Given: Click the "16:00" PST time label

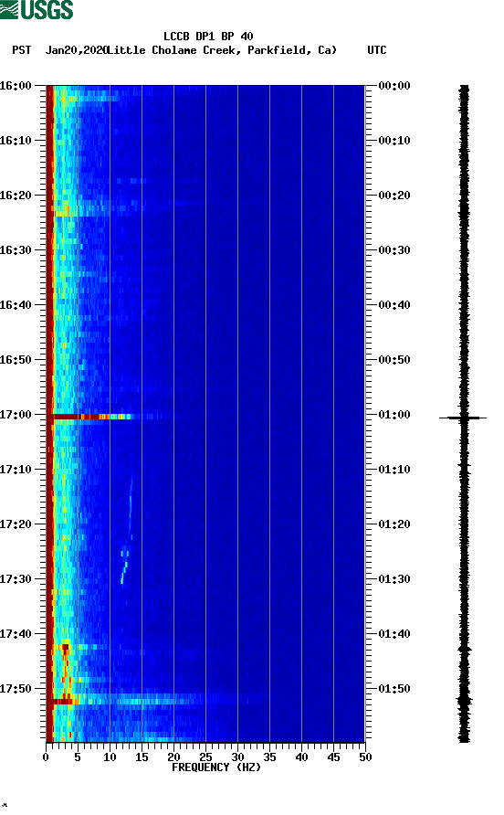Looking at the screenshot, I should click(x=16, y=85).
